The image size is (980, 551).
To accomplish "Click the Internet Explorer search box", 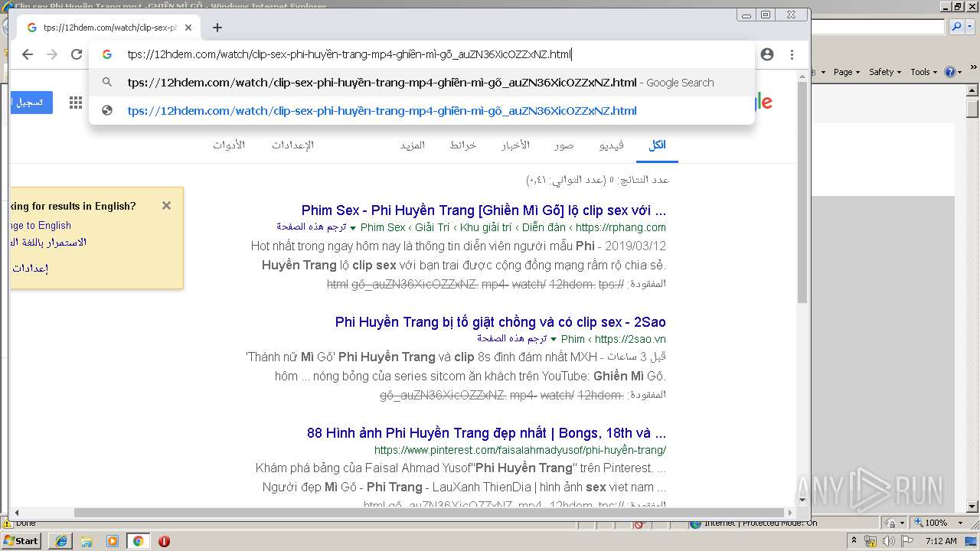I will [x=877, y=27].
